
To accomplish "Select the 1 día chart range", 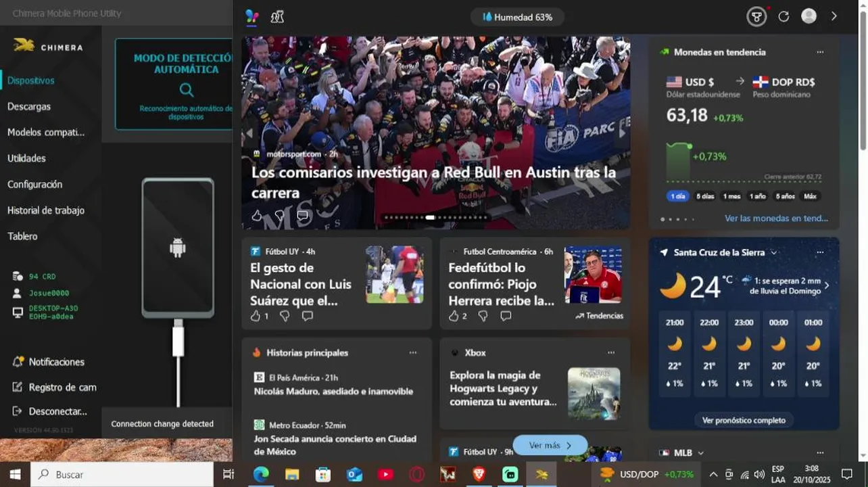I will coord(677,196).
